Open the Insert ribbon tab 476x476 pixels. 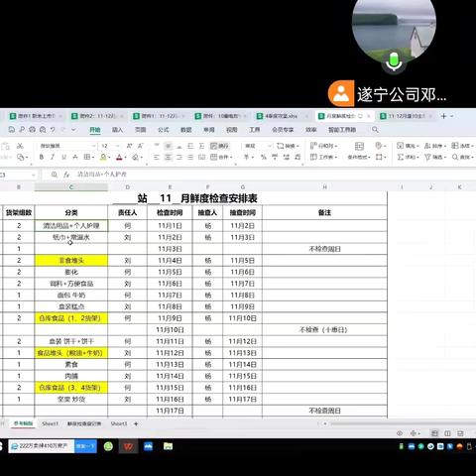click(117, 130)
